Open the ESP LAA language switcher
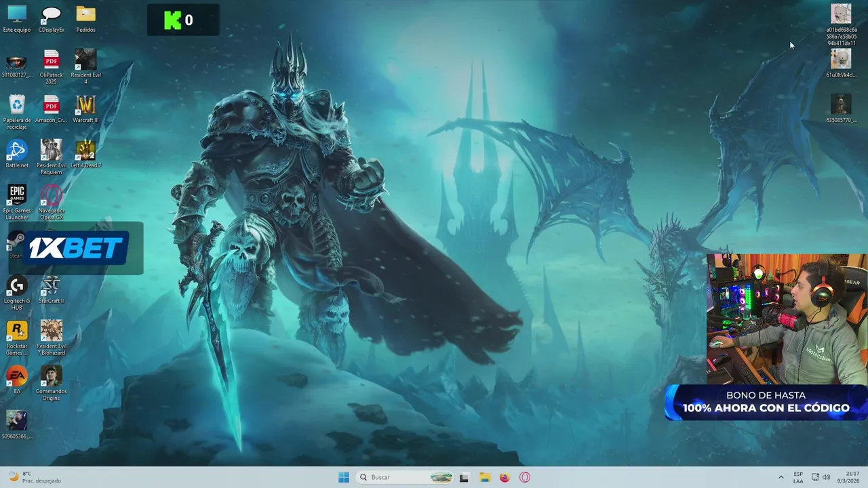The image size is (868, 488). coord(798,477)
